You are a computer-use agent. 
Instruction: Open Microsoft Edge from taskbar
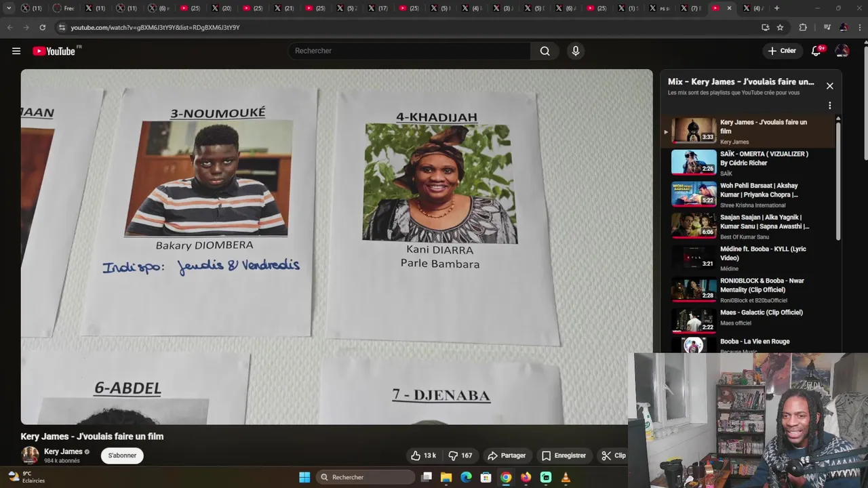[466, 477]
